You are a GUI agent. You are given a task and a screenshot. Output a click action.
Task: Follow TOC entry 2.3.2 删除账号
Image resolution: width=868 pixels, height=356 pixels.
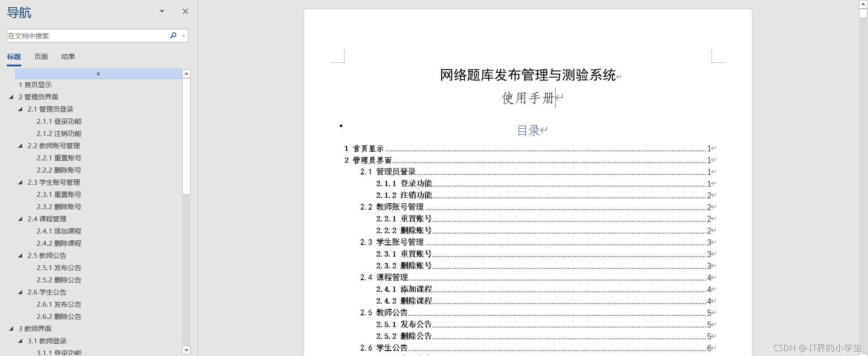click(544, 266)
